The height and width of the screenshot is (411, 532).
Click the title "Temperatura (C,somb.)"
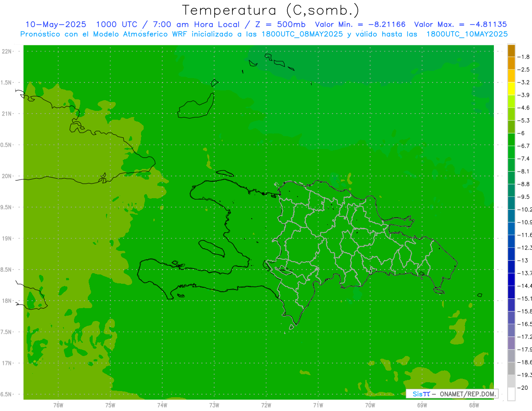[271, 11]
